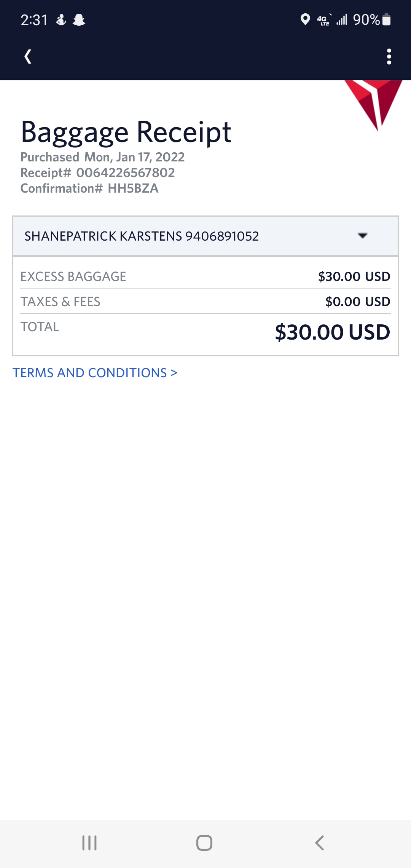Tap the location pin status icon
Screen dimensions: 411x868
[x=305, y=19]
